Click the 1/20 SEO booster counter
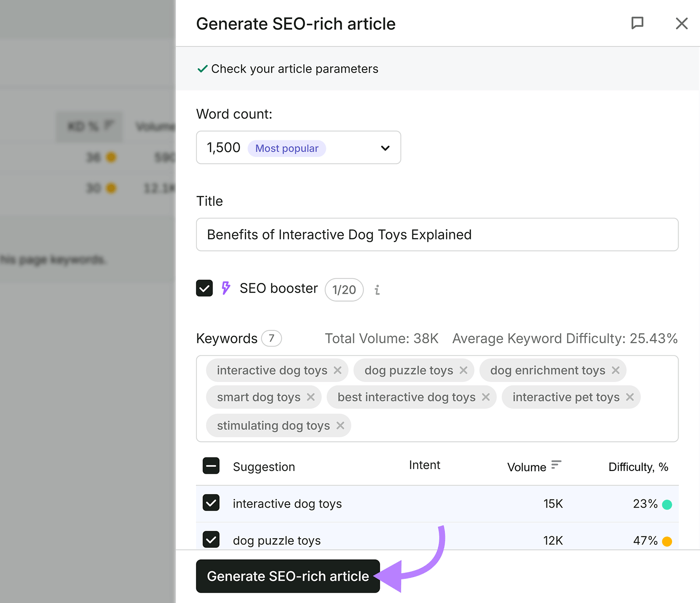Image resolution: width=700 pixels, height=603 pixels. pos(344,290)
